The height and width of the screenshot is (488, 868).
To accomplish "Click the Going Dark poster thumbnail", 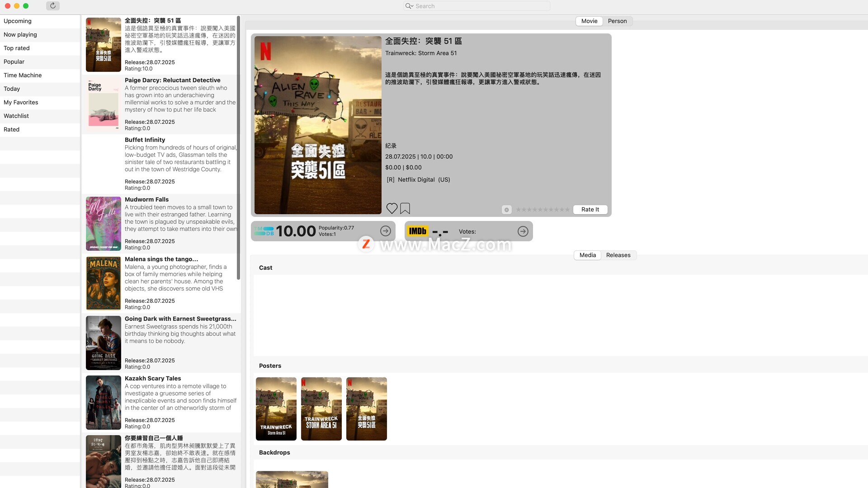I will click(104, 343).
